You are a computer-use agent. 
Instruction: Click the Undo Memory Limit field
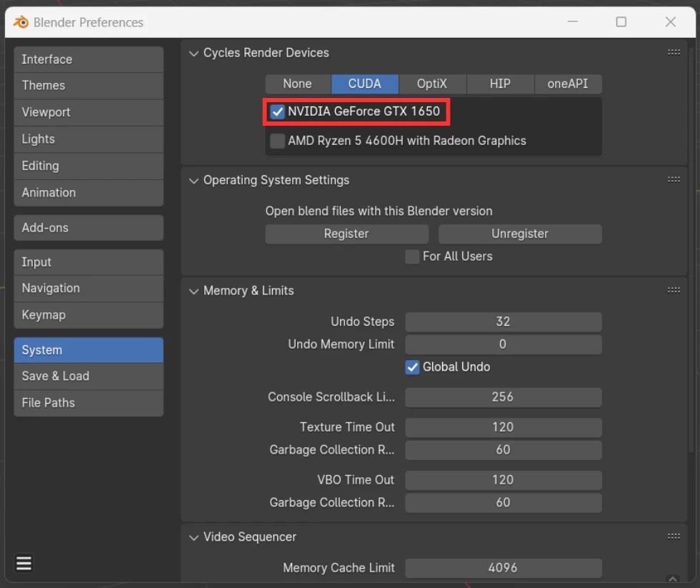click(503, 344)
